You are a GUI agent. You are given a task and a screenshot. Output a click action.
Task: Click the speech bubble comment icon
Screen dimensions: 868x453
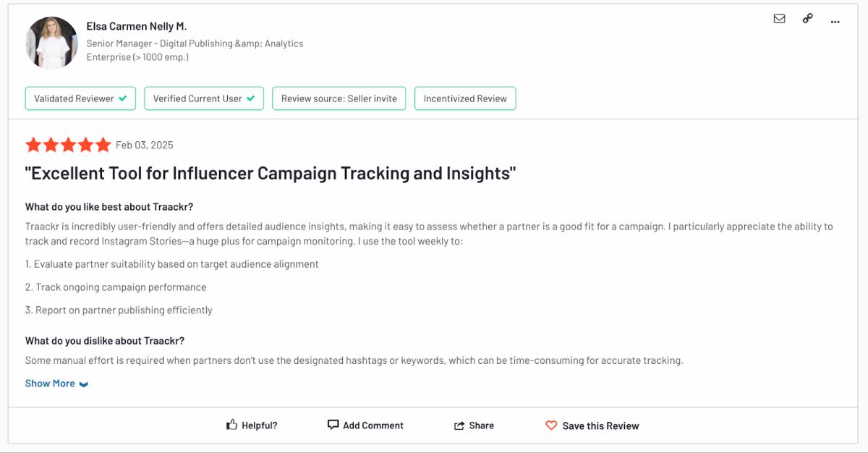click(333, 425)
